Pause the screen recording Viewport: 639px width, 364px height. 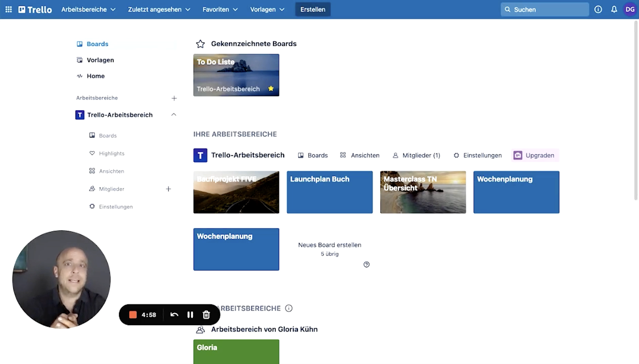tap(190, 315)
